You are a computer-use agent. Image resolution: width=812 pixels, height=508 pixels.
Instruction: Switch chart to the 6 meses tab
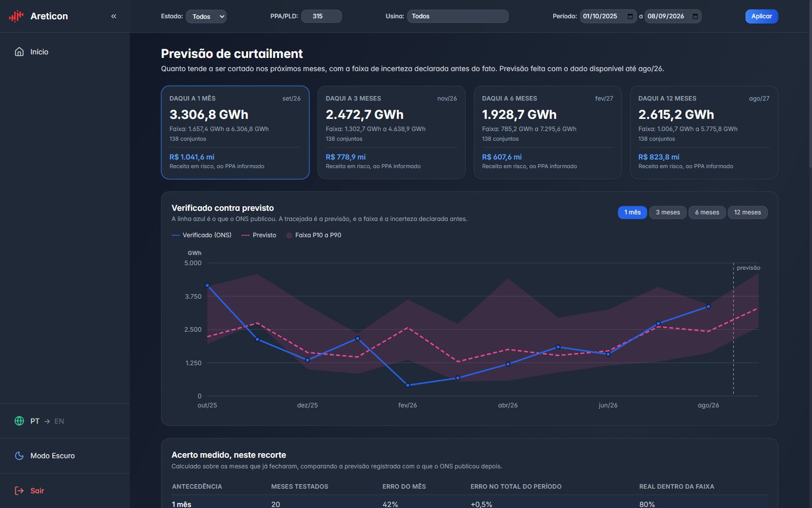click(x=707, y=212)
